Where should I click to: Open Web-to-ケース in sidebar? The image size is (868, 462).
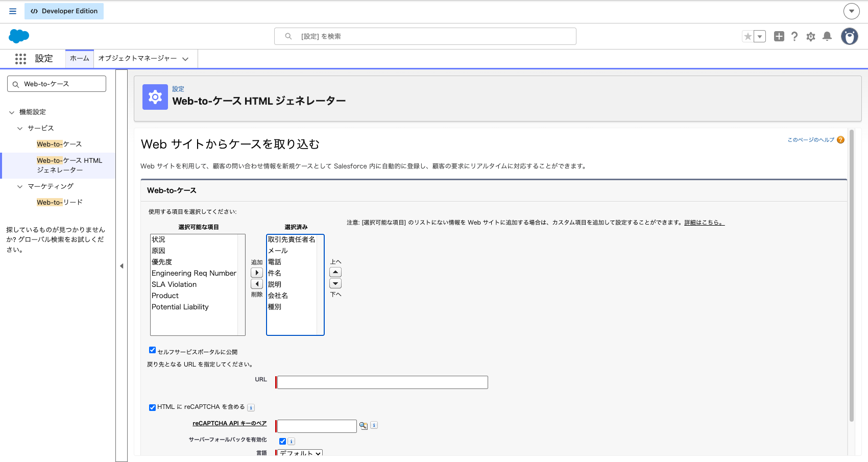[59, 144]
